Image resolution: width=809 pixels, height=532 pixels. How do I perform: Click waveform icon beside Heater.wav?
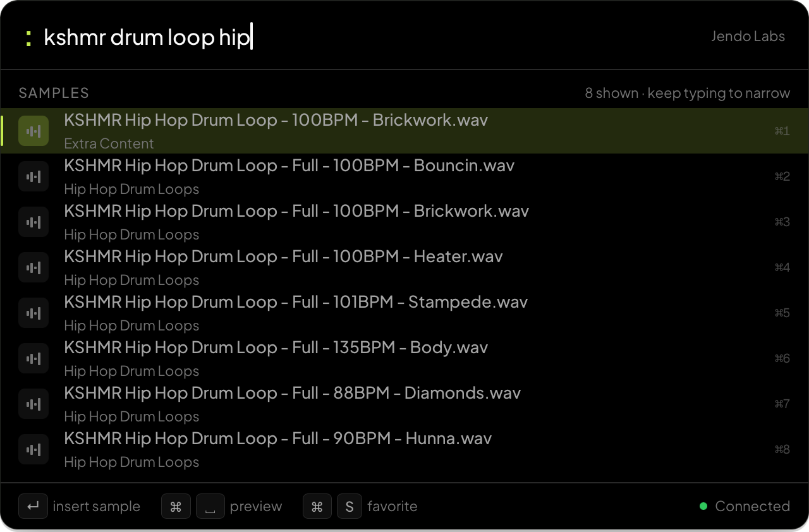33,267
